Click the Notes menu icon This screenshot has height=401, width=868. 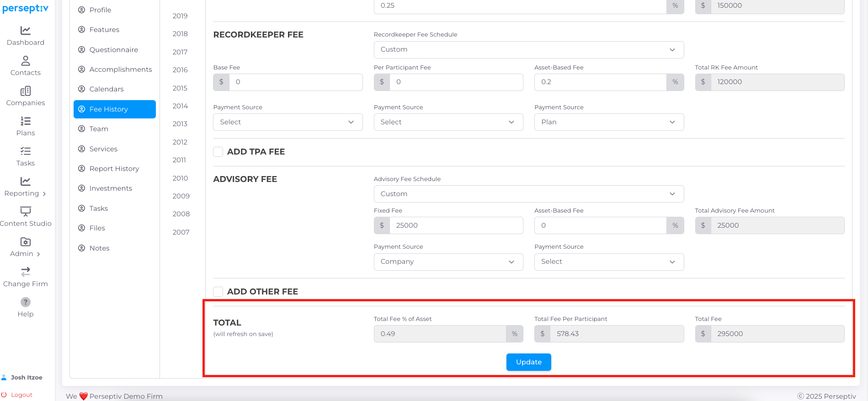tap(82, 248)
